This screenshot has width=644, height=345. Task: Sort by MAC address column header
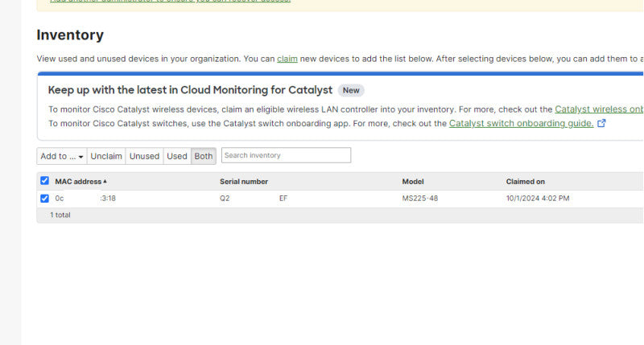pyautogui.click(x=80, y=181)
